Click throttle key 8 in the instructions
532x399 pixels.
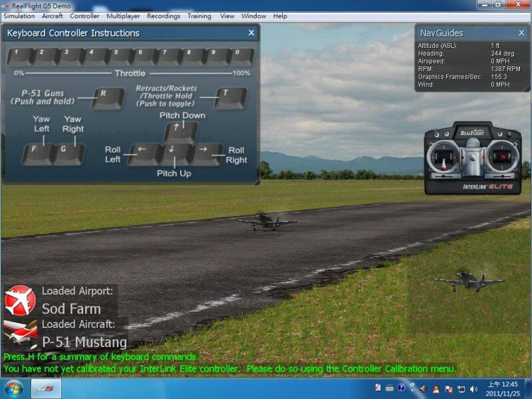[x=193, y=57]
